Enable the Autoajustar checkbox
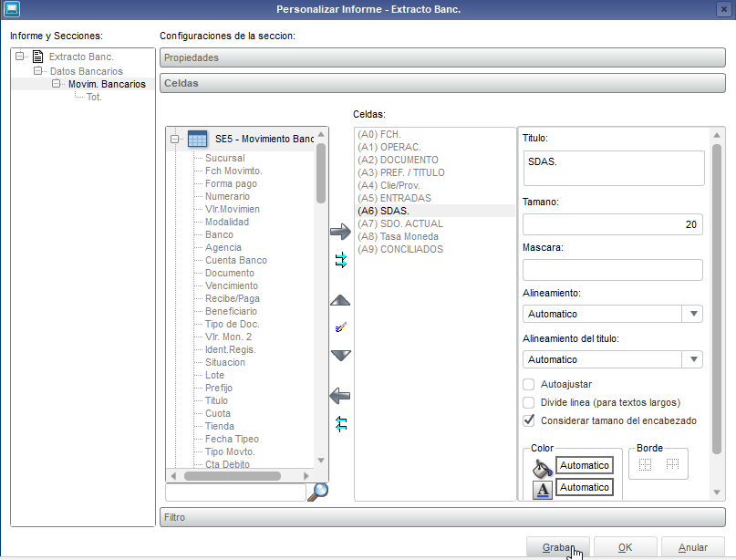 [529, 385]
